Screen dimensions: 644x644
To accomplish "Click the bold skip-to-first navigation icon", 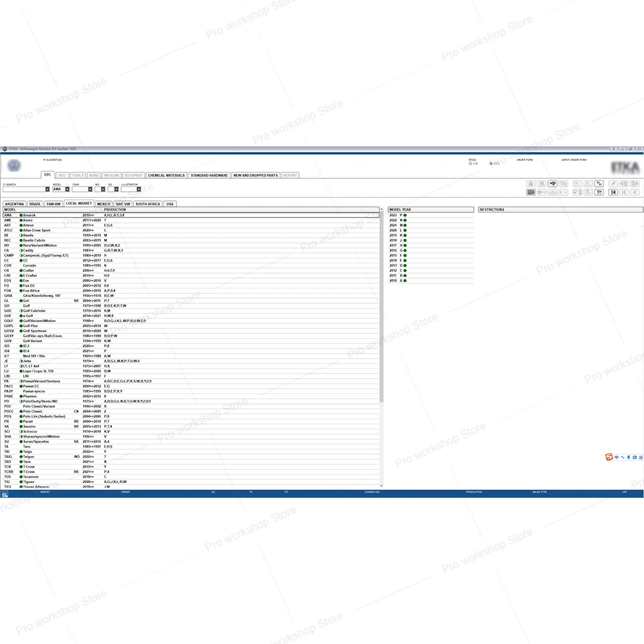I will click(x=613, y=192).
